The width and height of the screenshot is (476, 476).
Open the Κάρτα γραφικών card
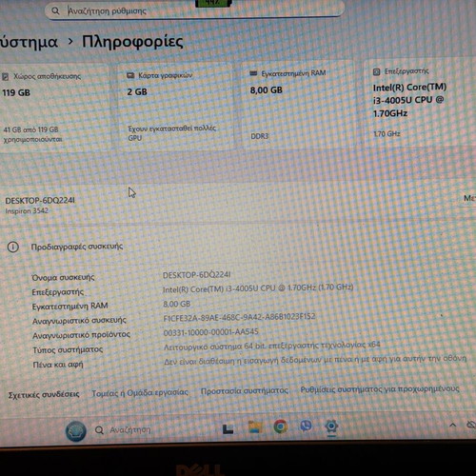(x=175, y=106)
